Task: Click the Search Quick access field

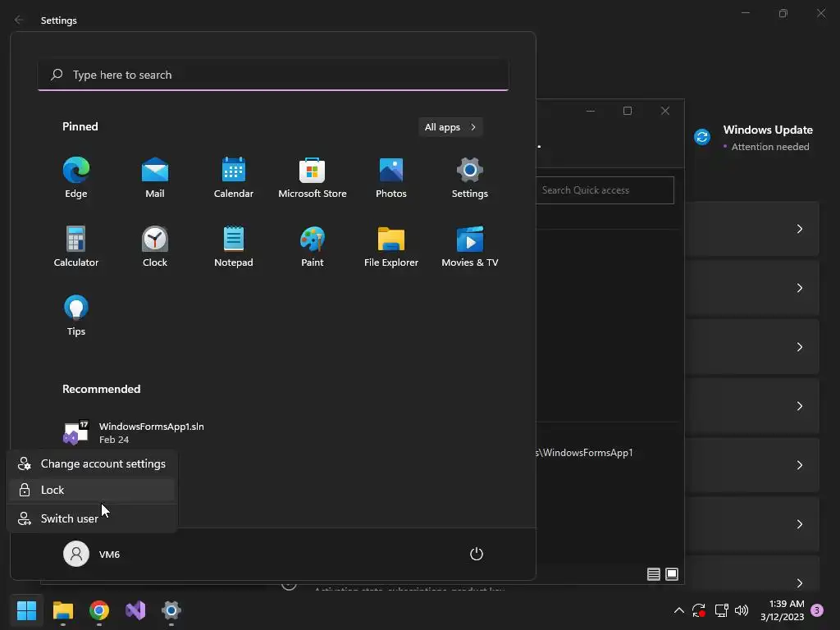Action: 605,190
